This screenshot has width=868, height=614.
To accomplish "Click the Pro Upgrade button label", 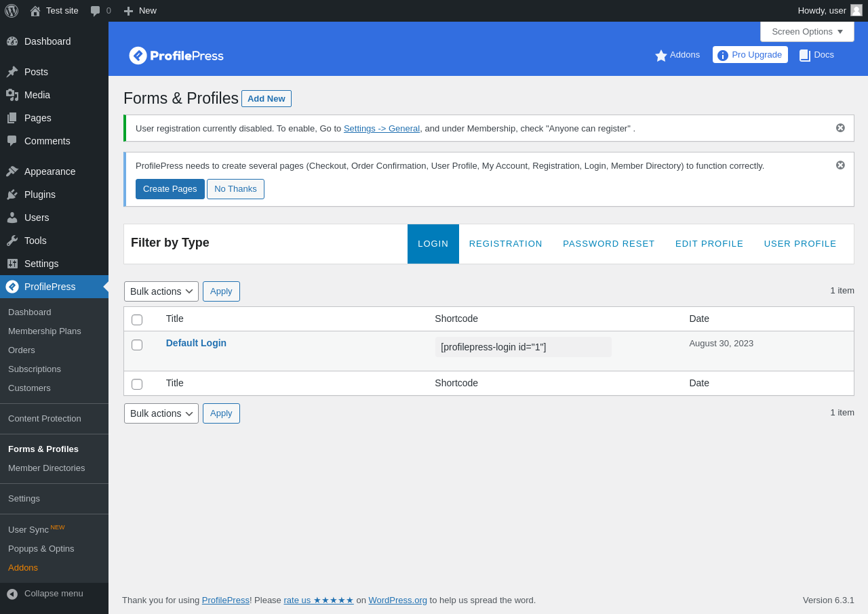I will coord(757,55).
